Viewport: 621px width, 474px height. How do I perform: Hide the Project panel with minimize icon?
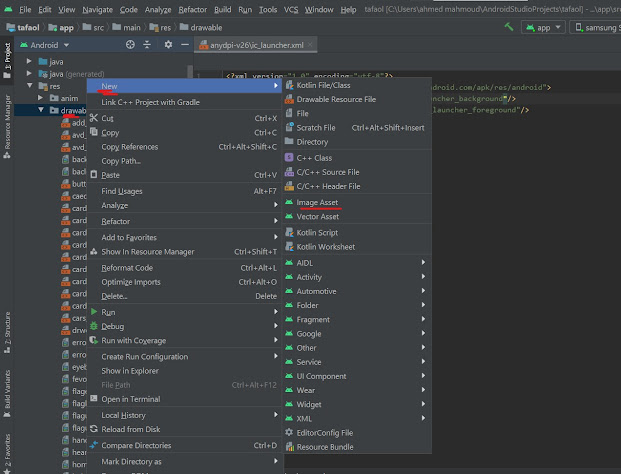(183, 45)
